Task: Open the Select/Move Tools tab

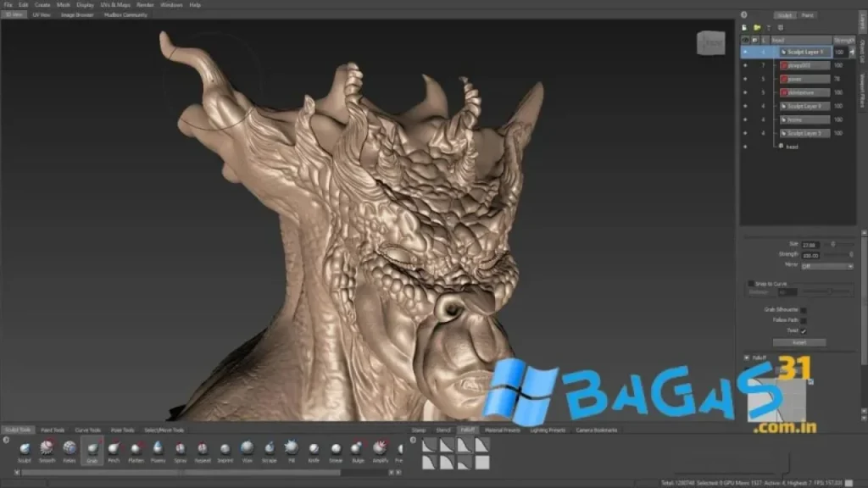Action: 164,430
